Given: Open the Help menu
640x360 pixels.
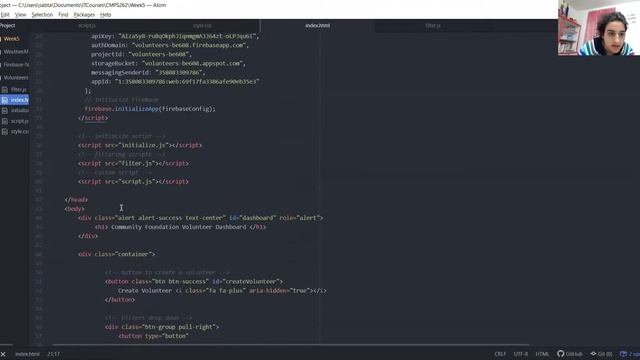Looking at the screenshot, I should tap(105, 15).
